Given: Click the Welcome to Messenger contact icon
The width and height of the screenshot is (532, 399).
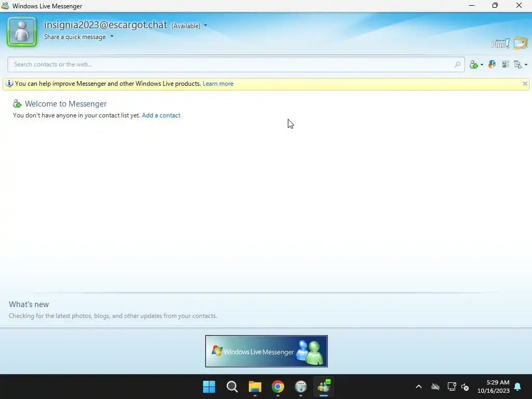Looking at the screenshot, I should click(17, 104).
